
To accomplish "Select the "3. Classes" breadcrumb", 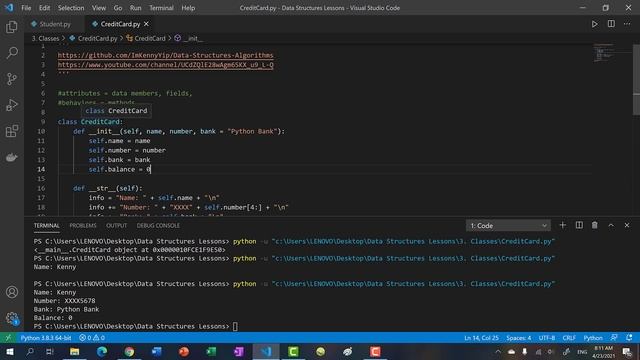I will [x=45, y=38].
